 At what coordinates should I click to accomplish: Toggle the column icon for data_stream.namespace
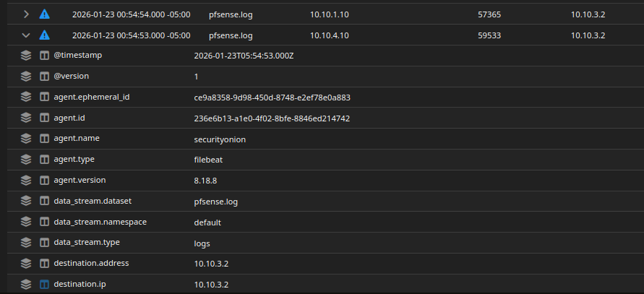pos(44,222)
